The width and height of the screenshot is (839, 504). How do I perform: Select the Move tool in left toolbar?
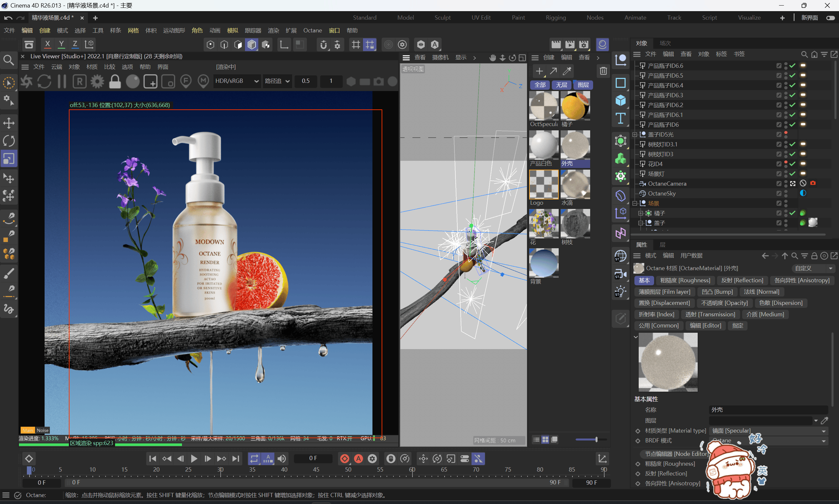point(9,123)
